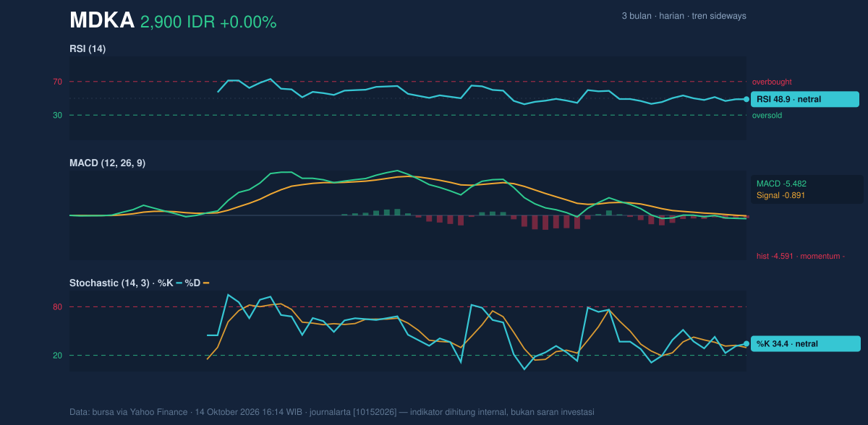
Task: Click the 'hist -4.591 · momentum' label
Action: [801, 256]
